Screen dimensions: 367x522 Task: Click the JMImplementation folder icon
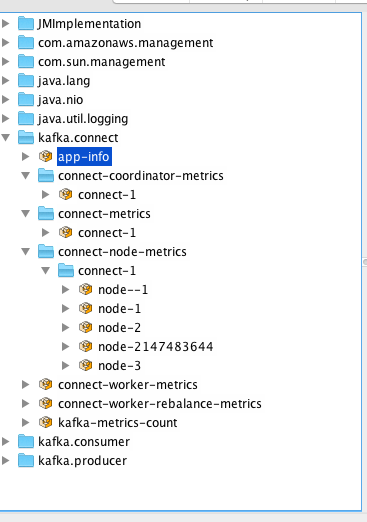[x=26, y=23]
